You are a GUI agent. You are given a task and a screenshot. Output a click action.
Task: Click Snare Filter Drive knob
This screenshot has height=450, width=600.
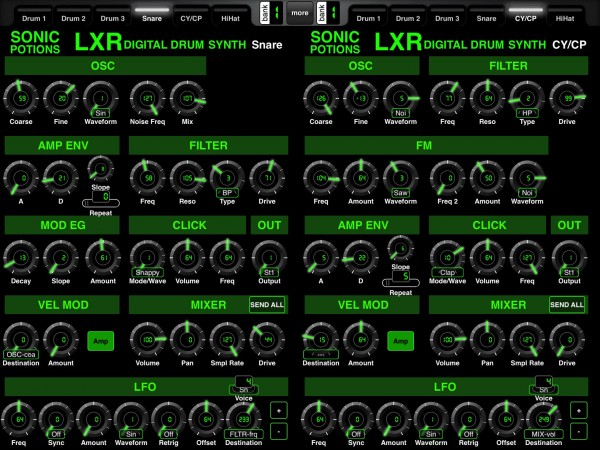point(267,178)
